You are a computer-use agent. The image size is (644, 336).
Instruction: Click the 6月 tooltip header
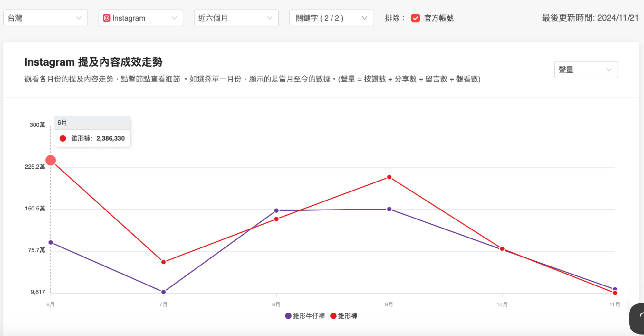click(92, 123)
